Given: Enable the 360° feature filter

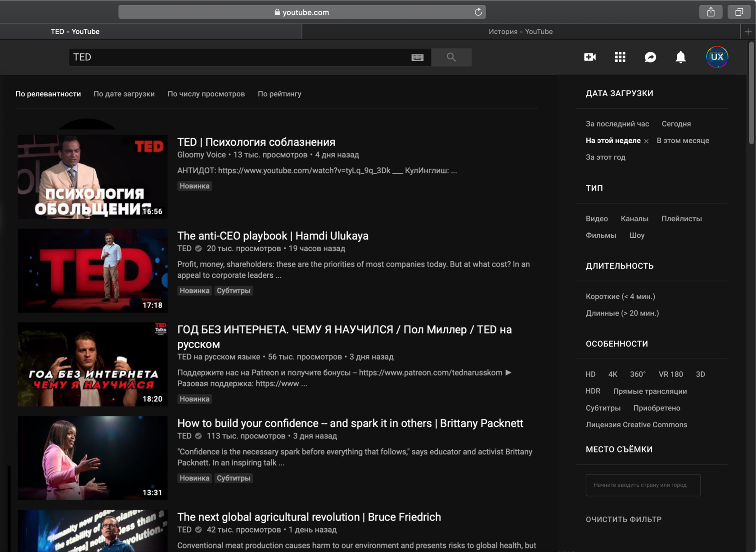Looking at the screenshot, I should (x=638, y=374).
